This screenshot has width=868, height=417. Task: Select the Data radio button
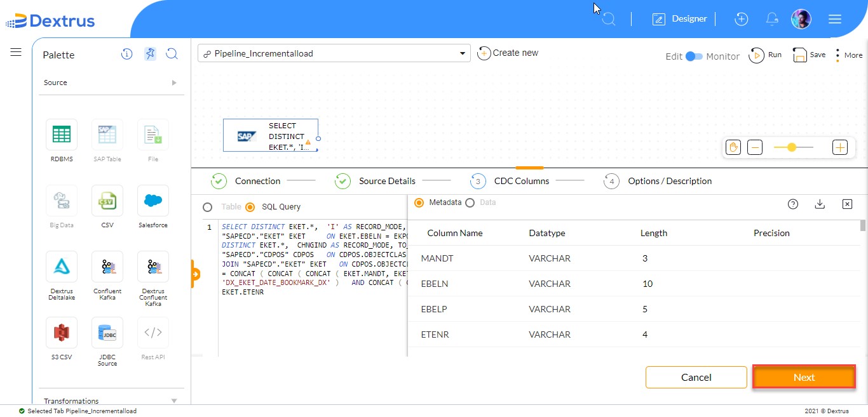[470, 202]
